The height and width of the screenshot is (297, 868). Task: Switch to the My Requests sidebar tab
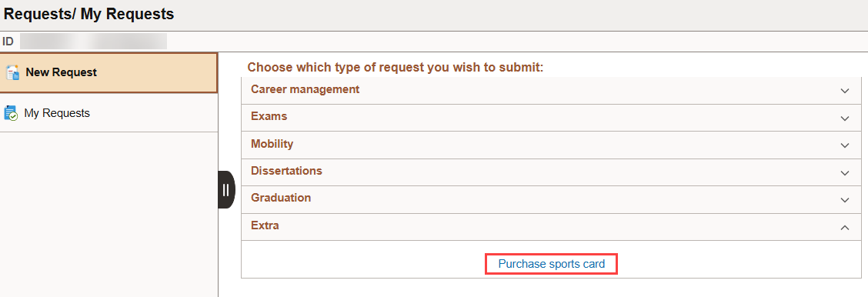click(108, 113)
